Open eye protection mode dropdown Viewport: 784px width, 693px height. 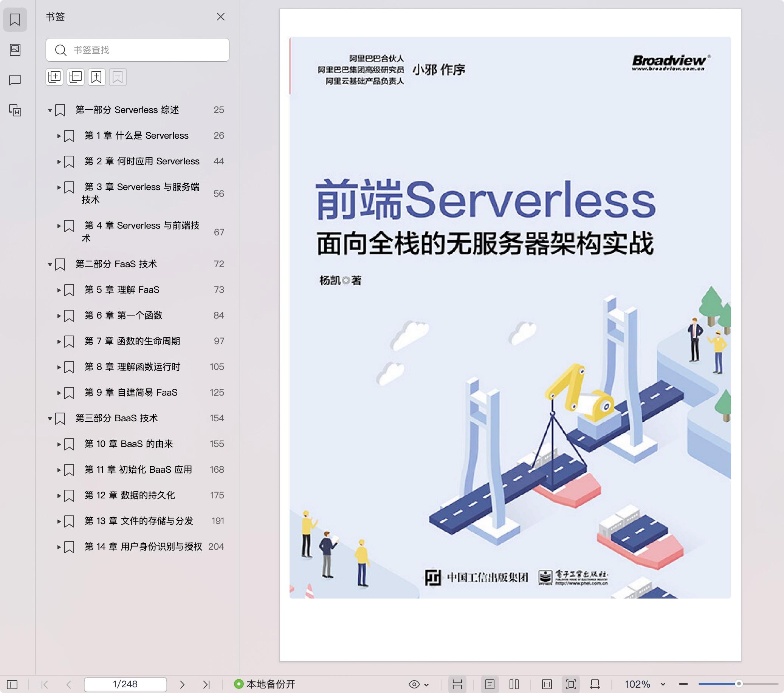[418, 684]
